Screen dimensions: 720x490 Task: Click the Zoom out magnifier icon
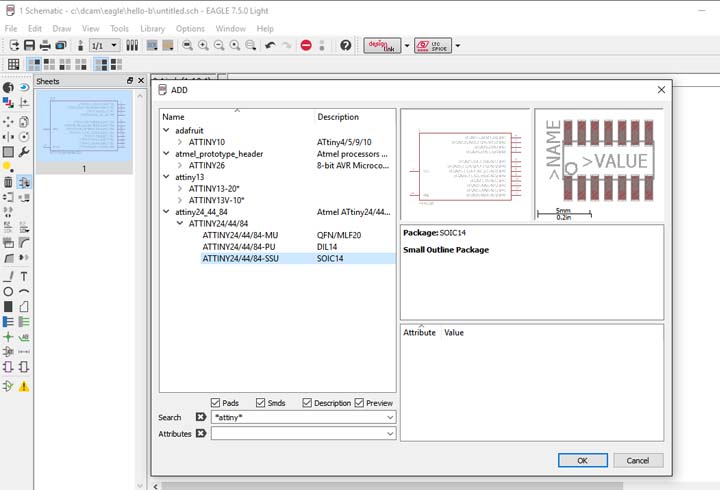[219, 45]
